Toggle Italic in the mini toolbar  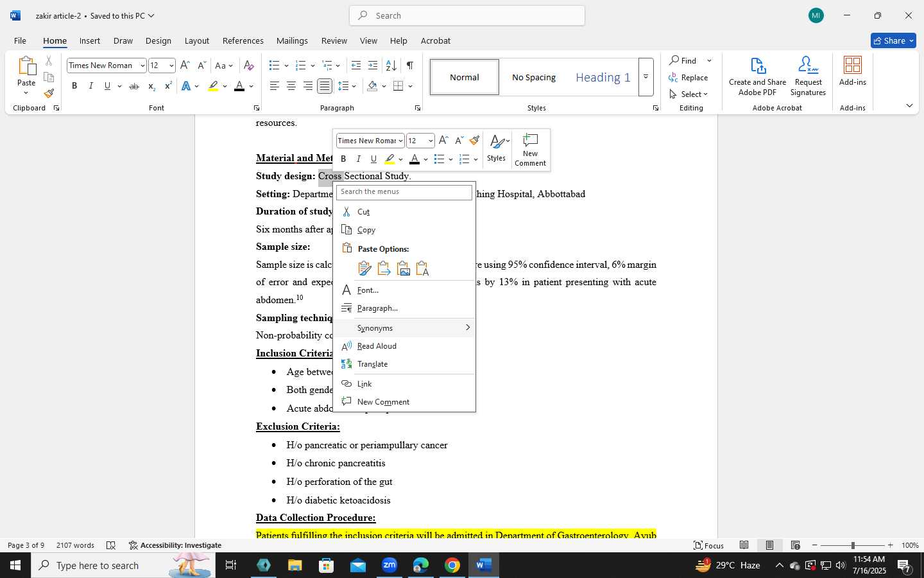pos(358,159)
